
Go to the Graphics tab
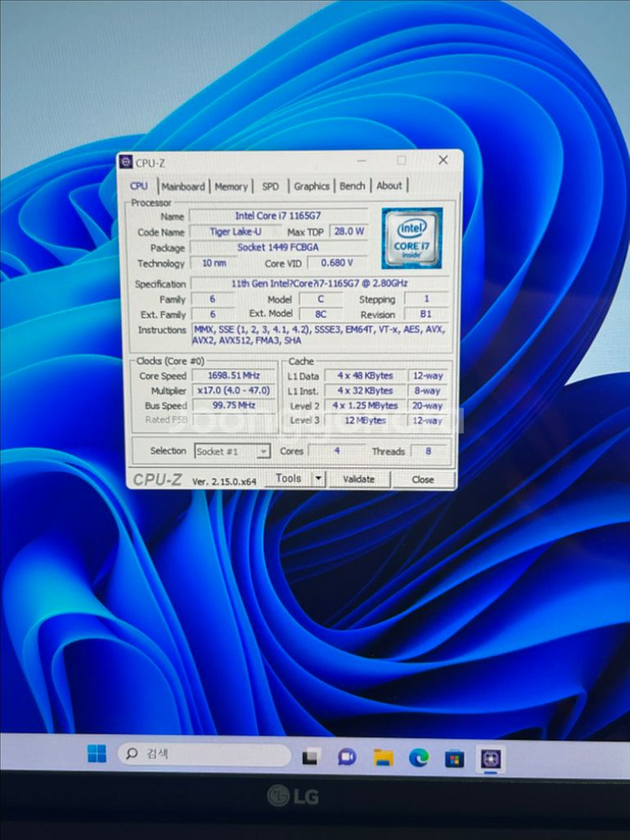tap(312, 186)
